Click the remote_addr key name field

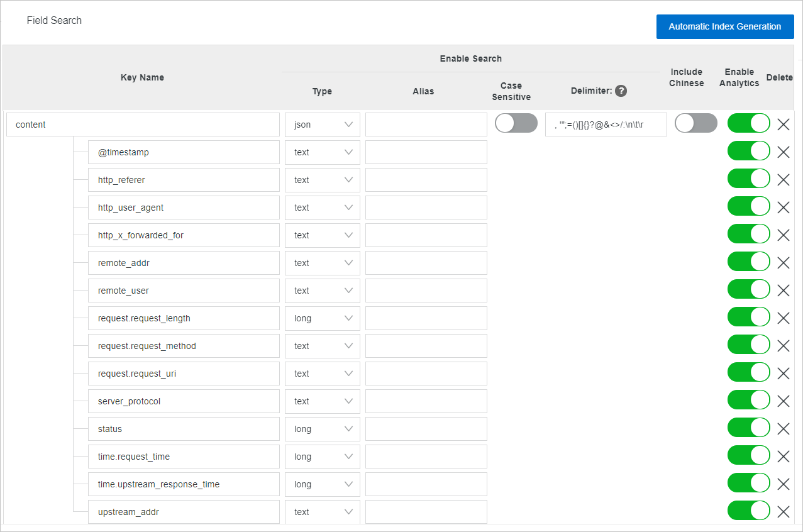[184, 263]
